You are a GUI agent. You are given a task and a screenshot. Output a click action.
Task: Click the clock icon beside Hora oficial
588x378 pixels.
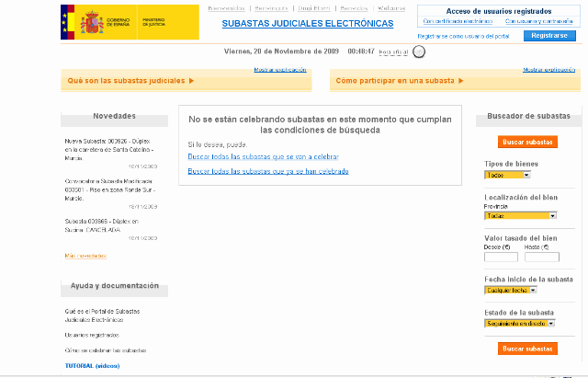[x=419, y=52]
